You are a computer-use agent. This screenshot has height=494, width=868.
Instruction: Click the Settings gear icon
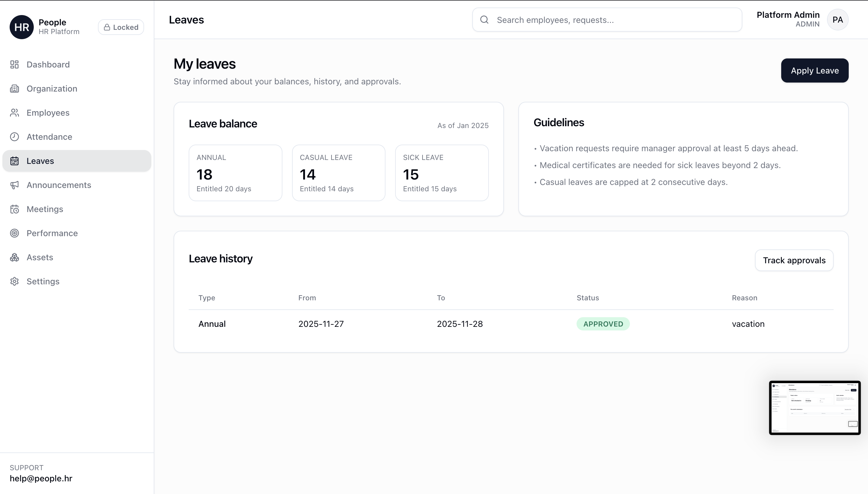click(x=14, y=281)
